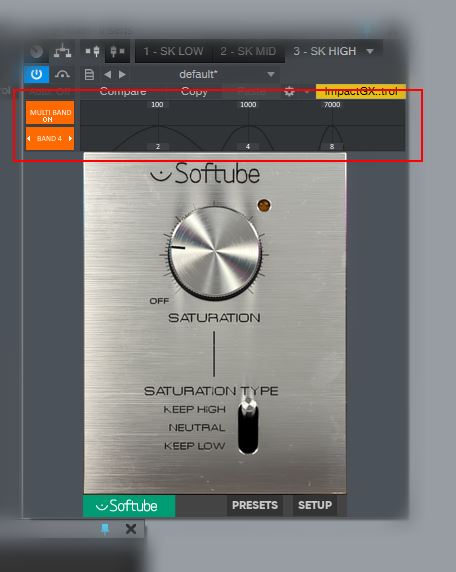This screenshot has height=572, width=456.
Task: Go to next preset arrow
Action: pyautogui.click(x=122, y=74)
